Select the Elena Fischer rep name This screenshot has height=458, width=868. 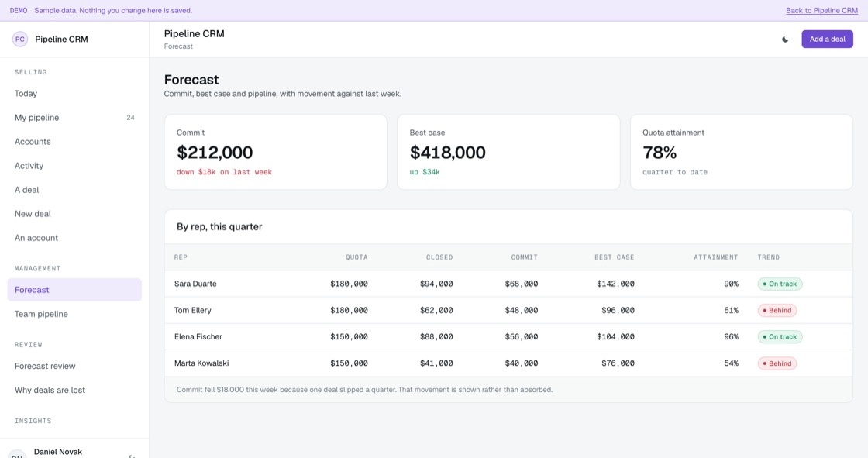point(198,336)
